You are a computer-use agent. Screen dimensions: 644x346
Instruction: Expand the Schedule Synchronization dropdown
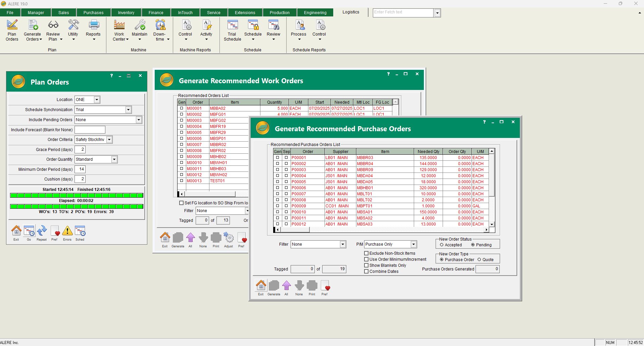point(128,110)
